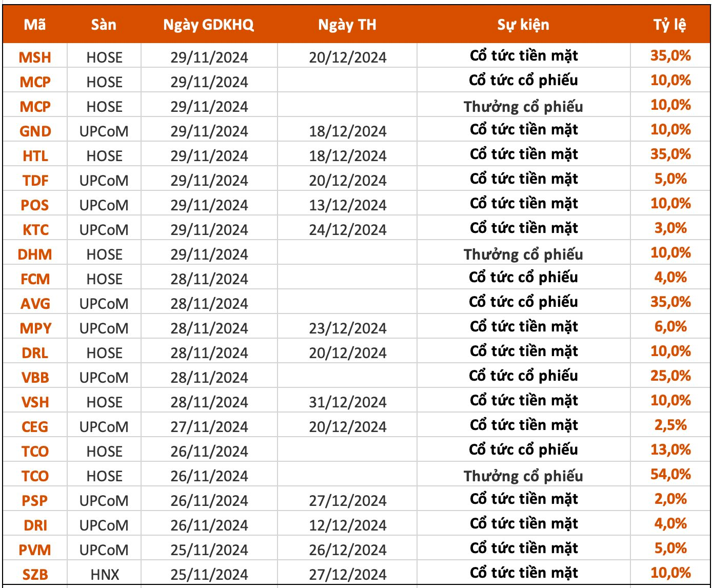Click the 2,5% ratio for CEG

tap(670, 425)
